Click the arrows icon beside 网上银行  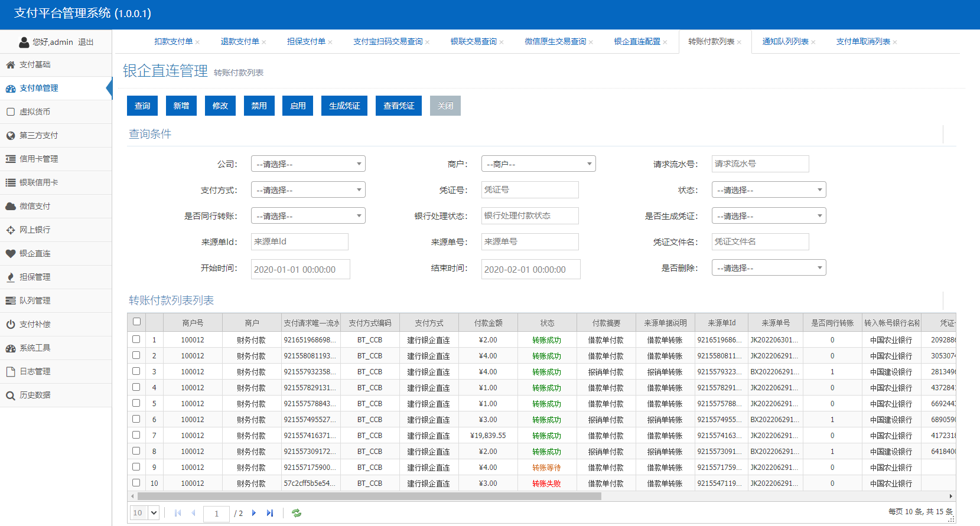[x=10, y=230]
